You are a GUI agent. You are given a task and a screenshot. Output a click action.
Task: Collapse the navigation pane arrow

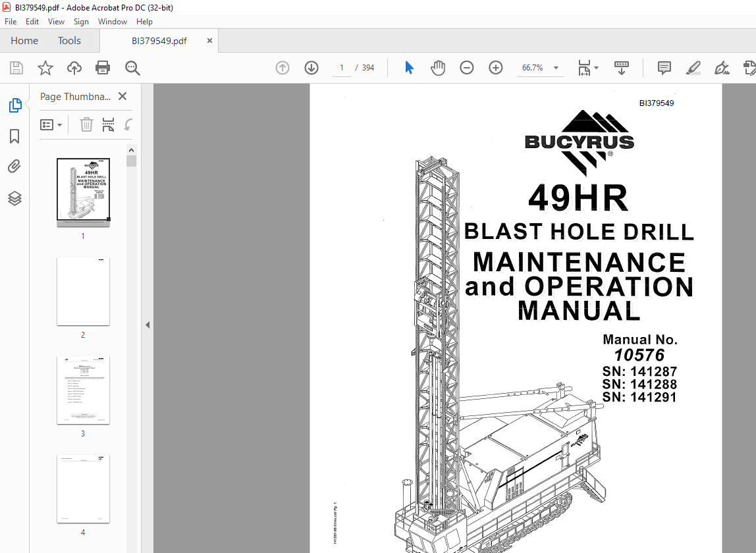click(148, 325)
